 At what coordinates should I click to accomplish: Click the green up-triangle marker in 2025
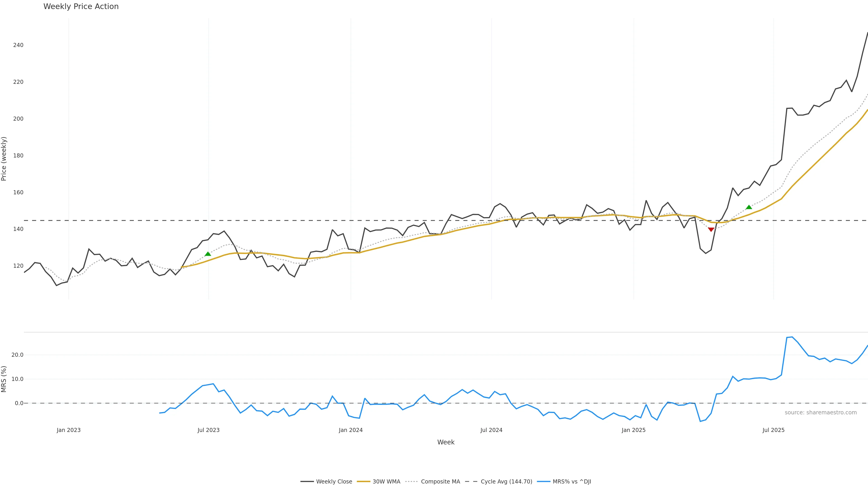749,207
